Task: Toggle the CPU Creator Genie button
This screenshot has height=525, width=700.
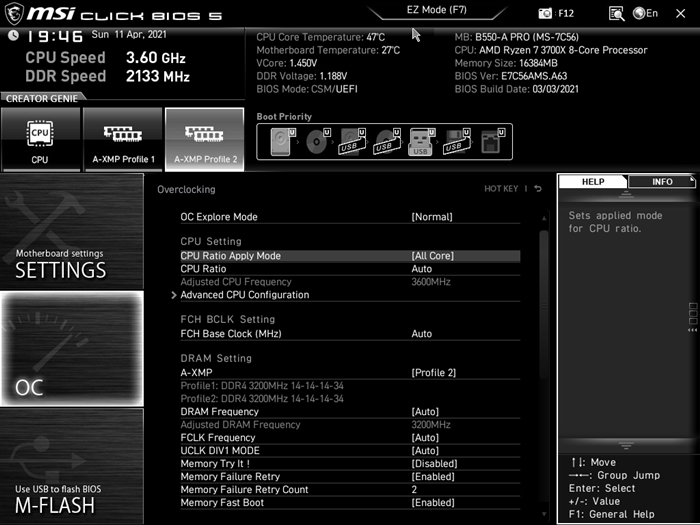Action: [x=40, y=139]
